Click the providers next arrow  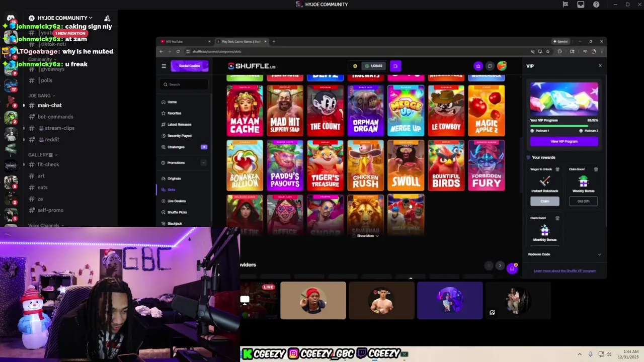click(500, 265)
